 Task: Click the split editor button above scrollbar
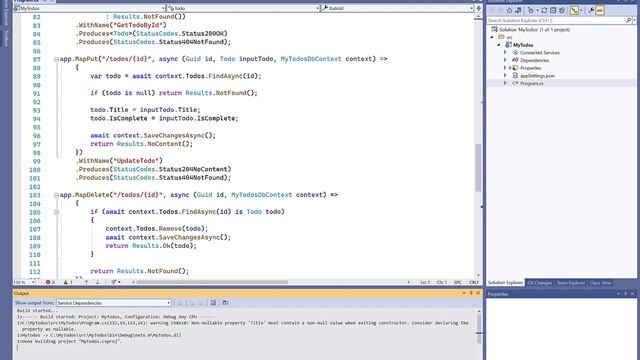point(478,8)
